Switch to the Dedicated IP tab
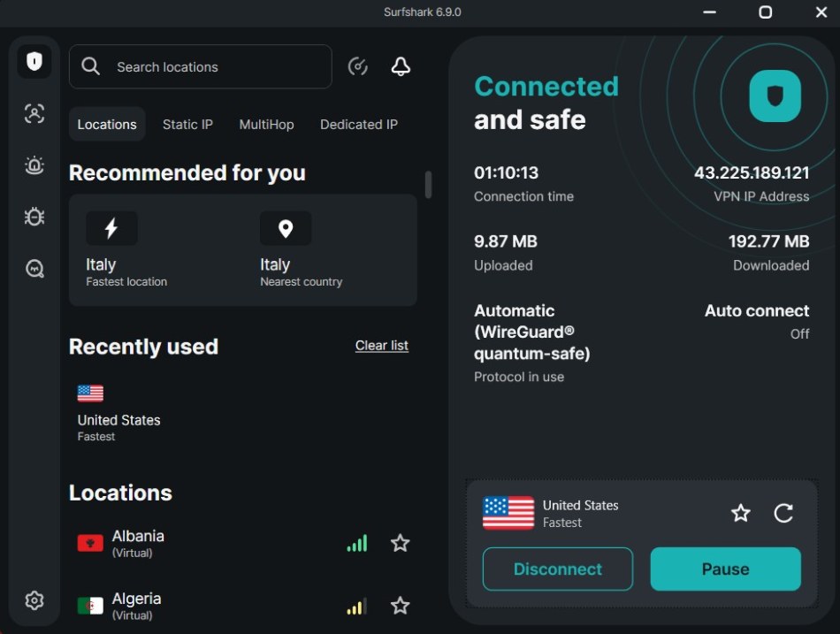Viewport: 840px width, 634px height. pos(359,125)
